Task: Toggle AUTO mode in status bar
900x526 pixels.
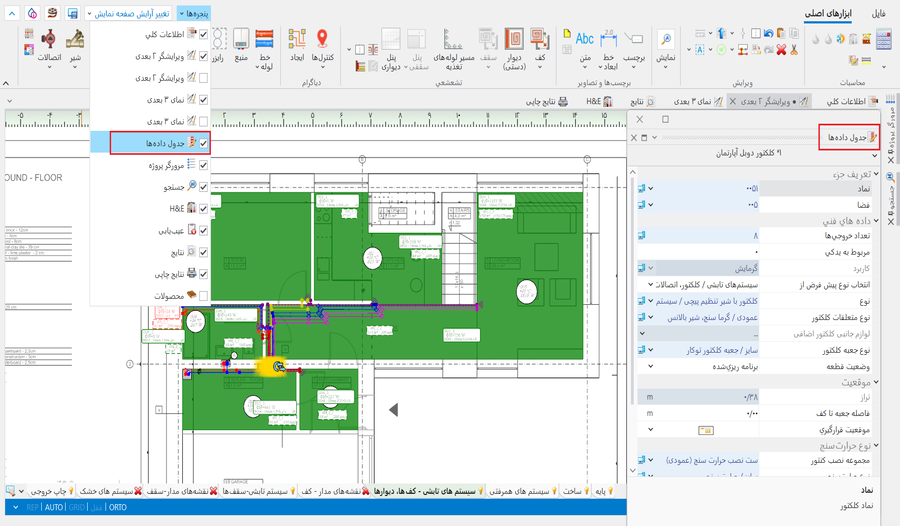Action: (54, 508)
